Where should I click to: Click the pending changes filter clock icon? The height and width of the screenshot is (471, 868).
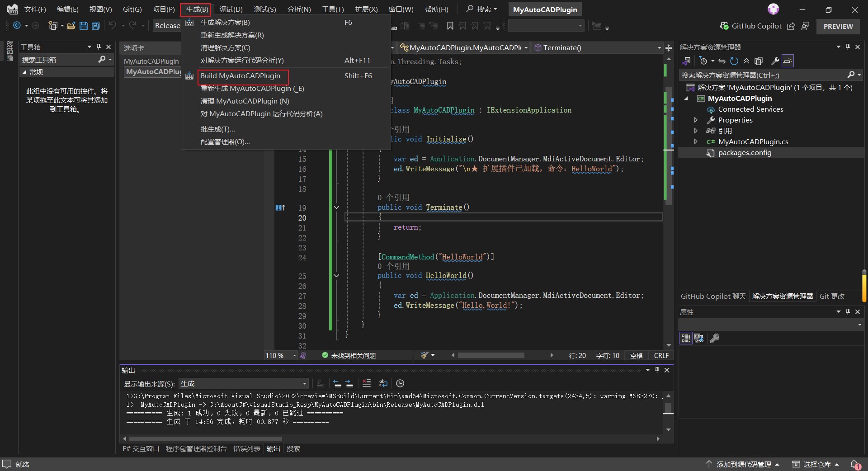pyautogui.click(x=703, y=61)
